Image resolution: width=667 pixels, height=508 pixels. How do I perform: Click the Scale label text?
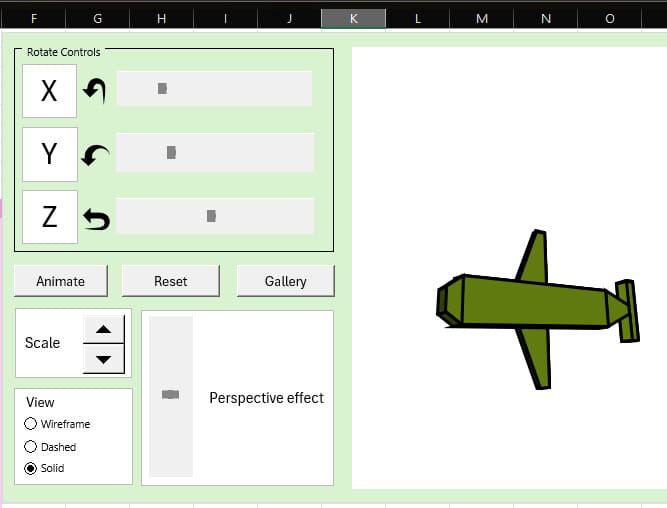[x=42, y=342]
